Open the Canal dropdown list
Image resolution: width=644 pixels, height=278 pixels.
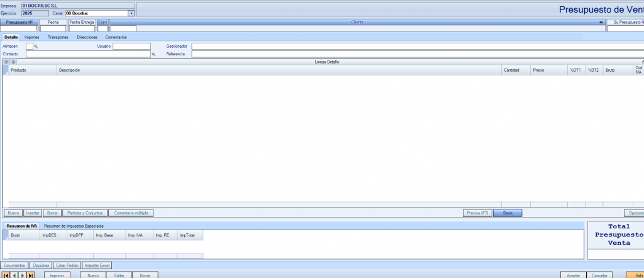coord(131,13)
